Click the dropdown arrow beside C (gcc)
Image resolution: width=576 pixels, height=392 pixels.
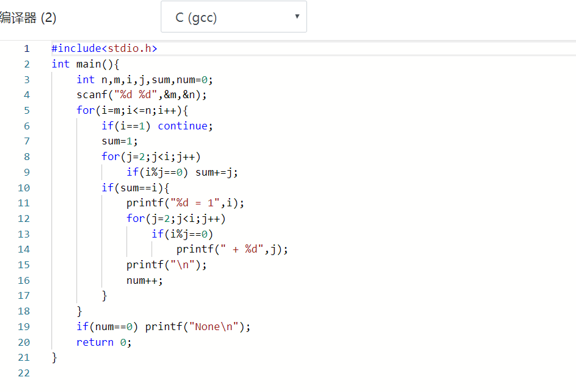(x=297, y=16)
